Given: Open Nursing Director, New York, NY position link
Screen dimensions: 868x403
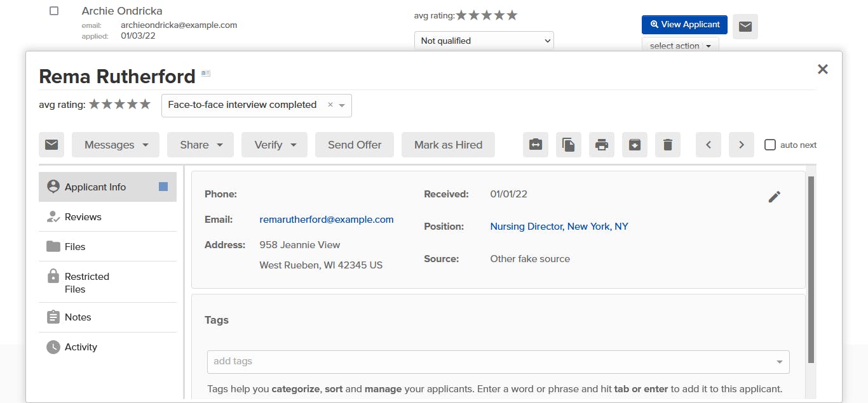Looking at the screenshot, I should coord(559,226).
